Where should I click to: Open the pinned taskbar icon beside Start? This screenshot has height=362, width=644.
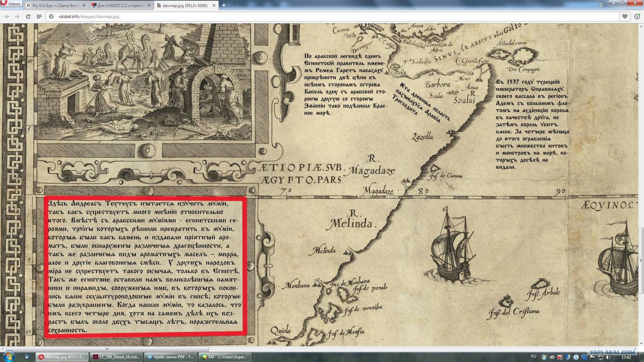[27, 357]
